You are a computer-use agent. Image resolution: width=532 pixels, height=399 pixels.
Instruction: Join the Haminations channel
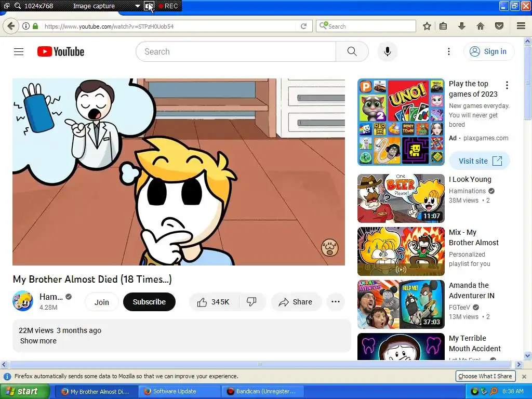pyautogui.click(x=102, y=302)
